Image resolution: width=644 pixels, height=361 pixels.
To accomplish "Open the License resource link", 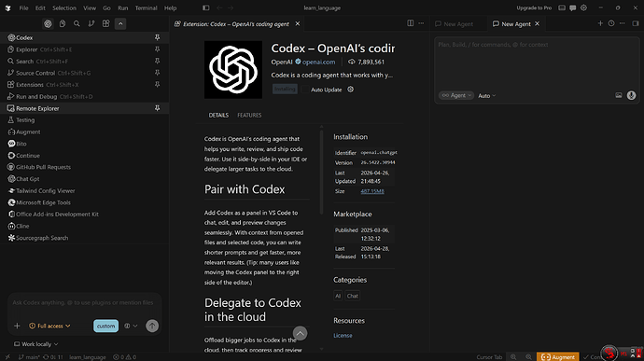I will pyautogui.click(x=343, y=335).
